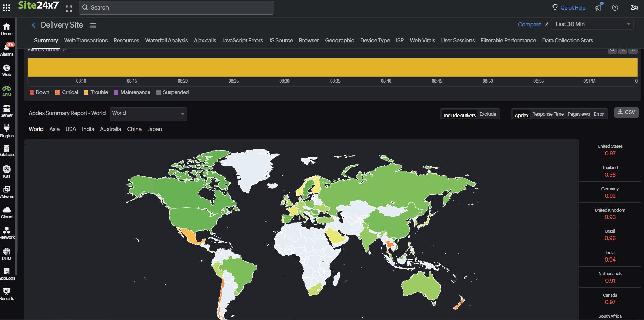The image size is (644, 320).
Task: Open the Geographic tab
Action: click(x=340, y=40)
